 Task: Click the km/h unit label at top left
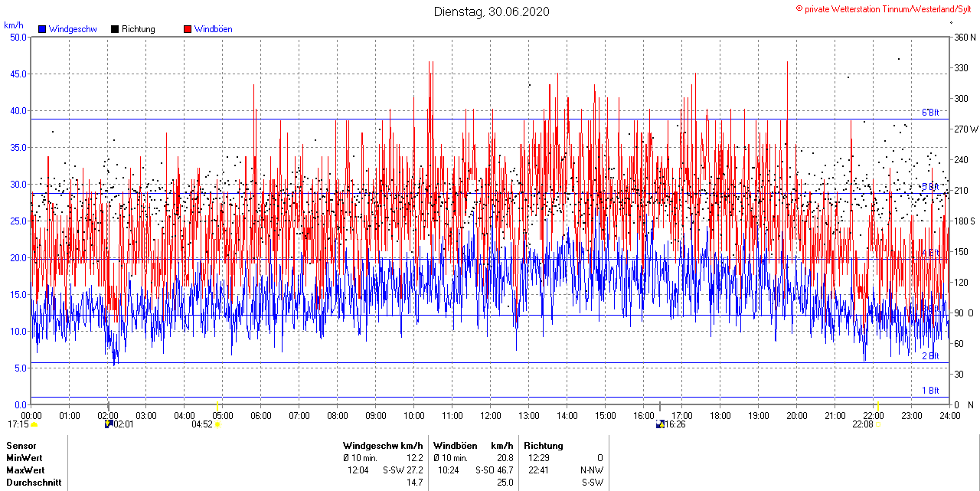click(13, 25)
